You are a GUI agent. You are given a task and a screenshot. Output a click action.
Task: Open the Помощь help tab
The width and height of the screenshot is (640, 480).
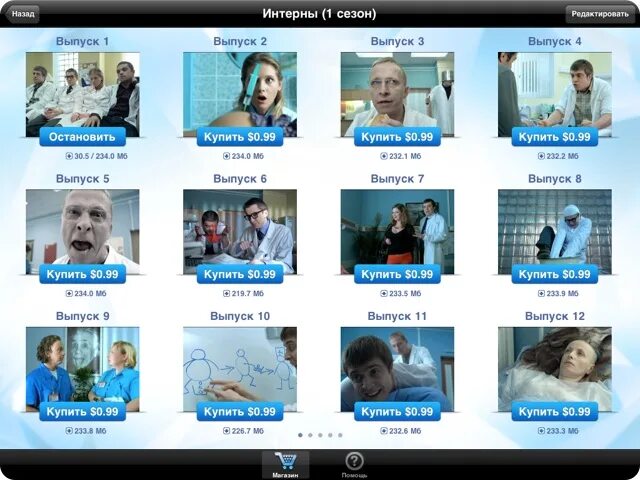[x=354, y=465]
